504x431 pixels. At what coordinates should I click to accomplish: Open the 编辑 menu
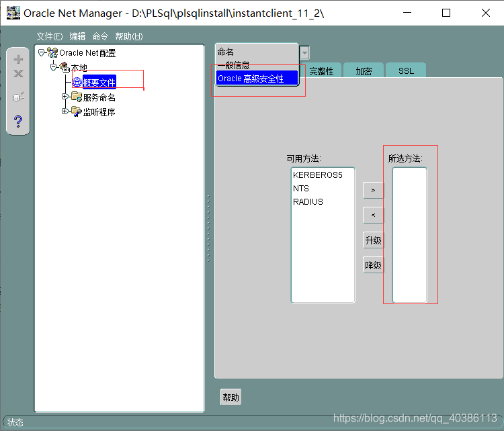(77, 36)
